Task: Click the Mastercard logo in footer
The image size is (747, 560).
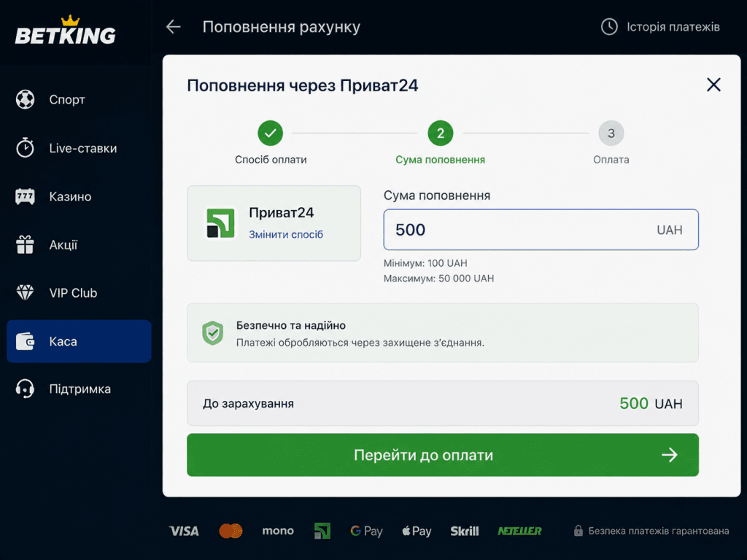Action: tap(231, 531)
